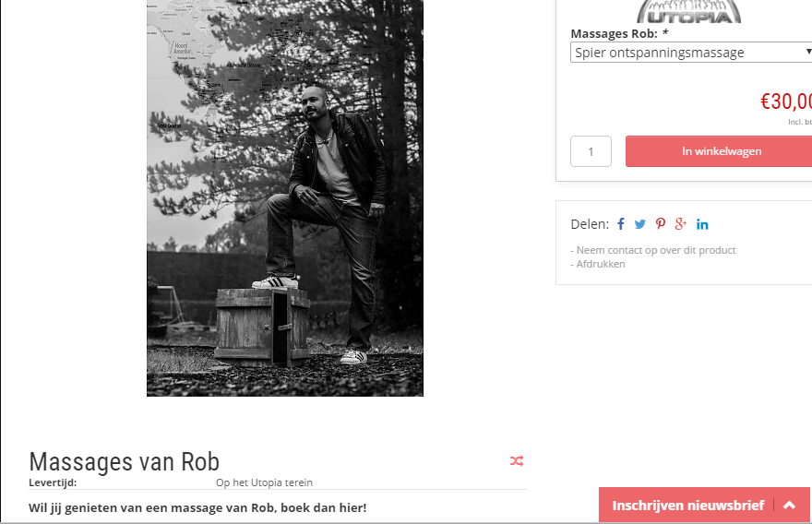Viewport: 812px width, 524px height.
Task: Click the red shuffle compare icon
Action: (x=517, y=461)
